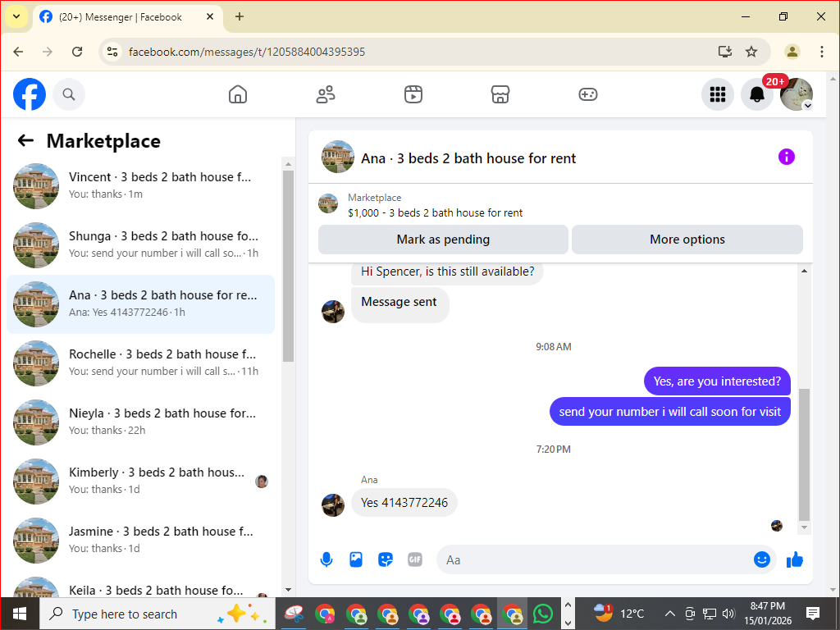Click 'send your number i will call soon for visit' bubble

pyautogui.click(x=669, y=412)
